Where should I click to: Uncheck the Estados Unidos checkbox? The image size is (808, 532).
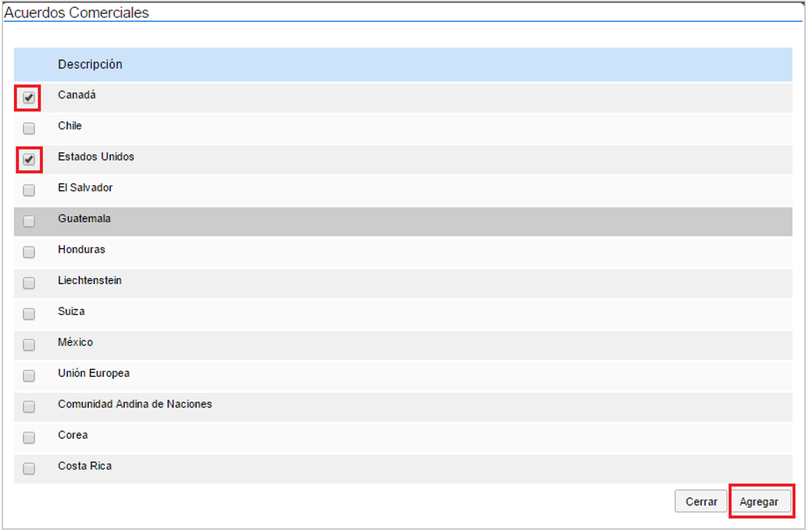(x=28, y=160)
